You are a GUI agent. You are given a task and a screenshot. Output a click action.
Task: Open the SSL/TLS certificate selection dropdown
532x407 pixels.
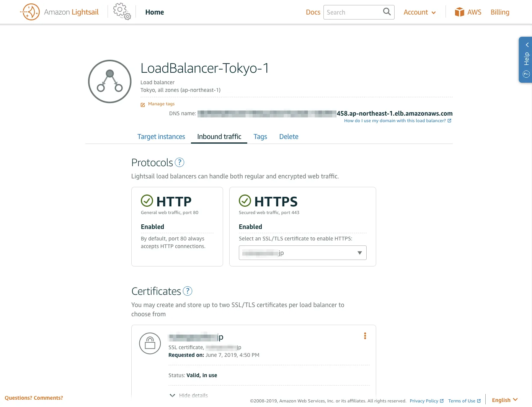click(x=302, y=253)
